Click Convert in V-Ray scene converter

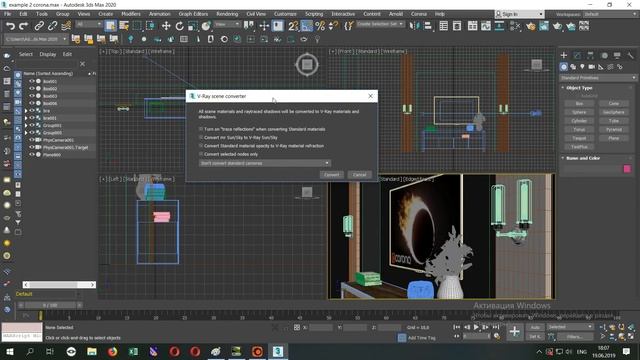coord(331,175)
